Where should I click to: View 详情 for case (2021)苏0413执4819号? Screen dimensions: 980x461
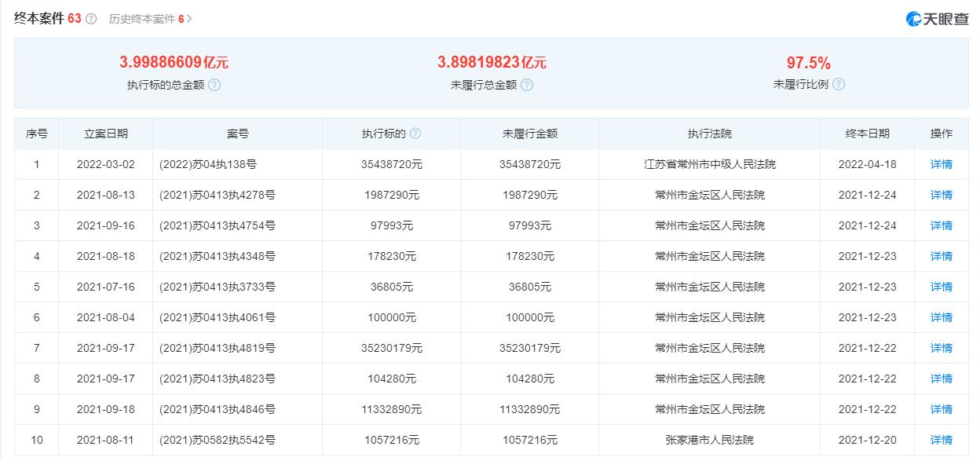(941, 348)
